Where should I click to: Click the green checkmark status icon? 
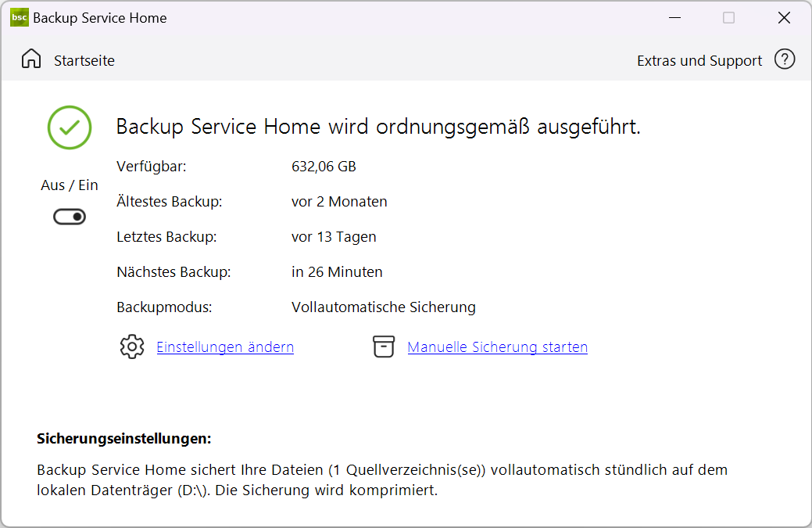70,128
